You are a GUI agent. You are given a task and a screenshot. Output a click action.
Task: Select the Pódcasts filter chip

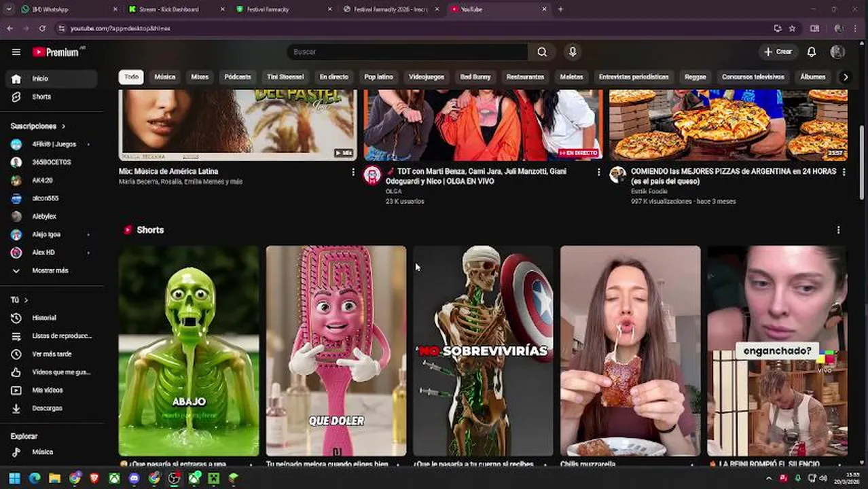(x=238, y=77)
